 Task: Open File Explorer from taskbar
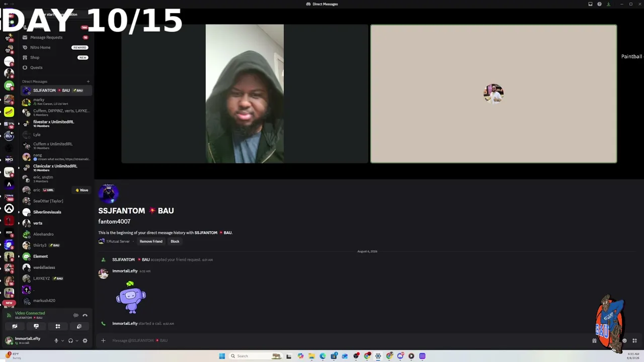click(x=311, y=356)
